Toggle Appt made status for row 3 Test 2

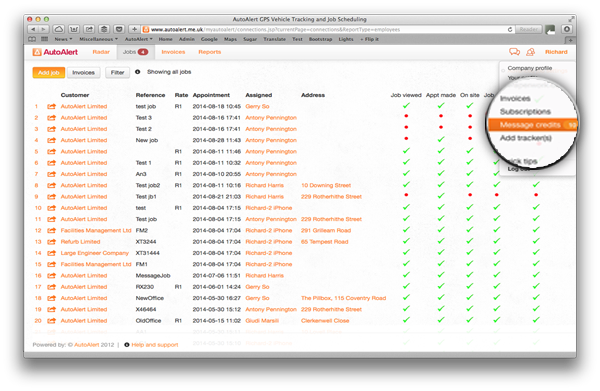441,127
